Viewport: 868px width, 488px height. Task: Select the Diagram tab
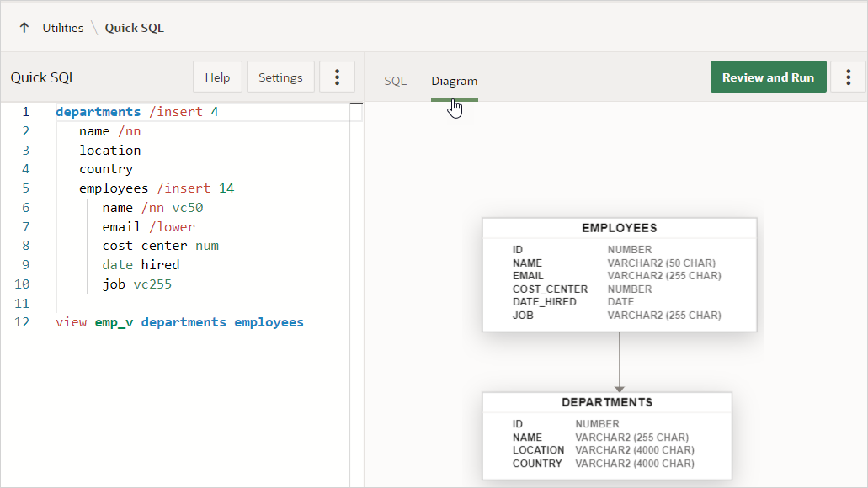tap(454, 81)
